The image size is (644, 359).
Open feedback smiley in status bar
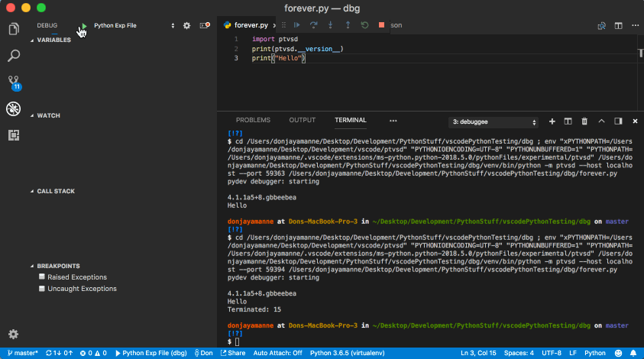pos(618,353)
